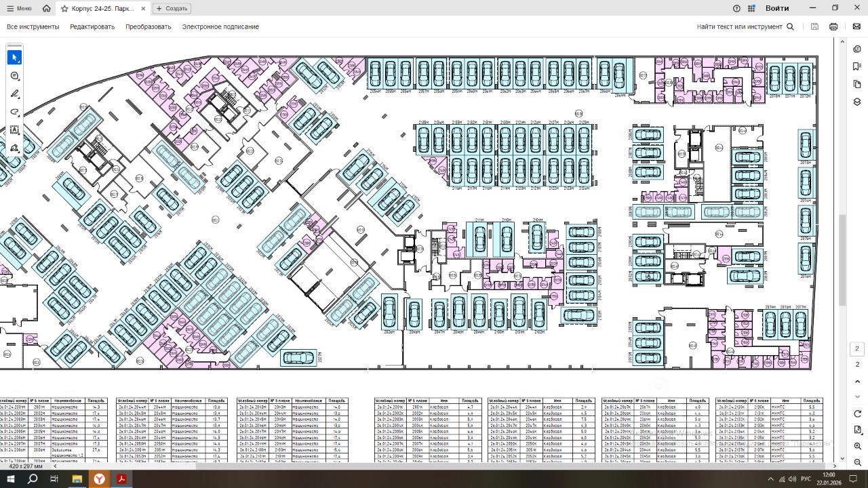Zoom in with the magnifier plus icon
This screenshot has height=488, width=868.
pyautogui.click(x=857, y=446)
